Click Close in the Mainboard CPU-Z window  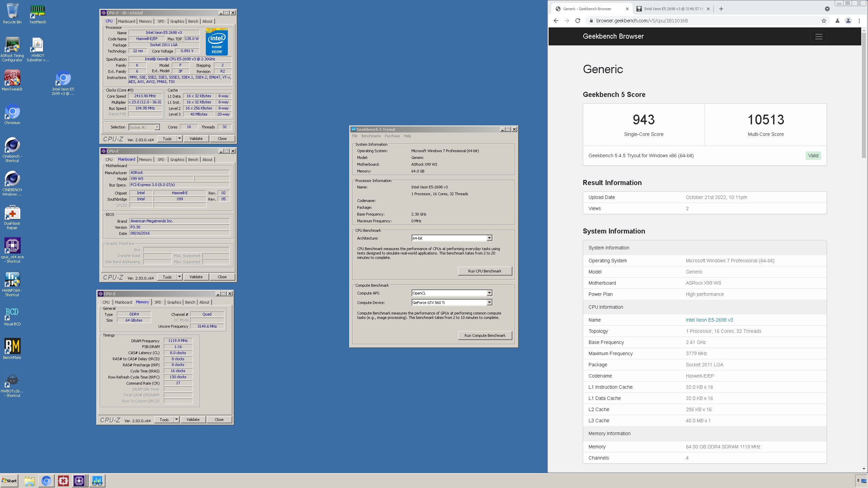[222, 277]
